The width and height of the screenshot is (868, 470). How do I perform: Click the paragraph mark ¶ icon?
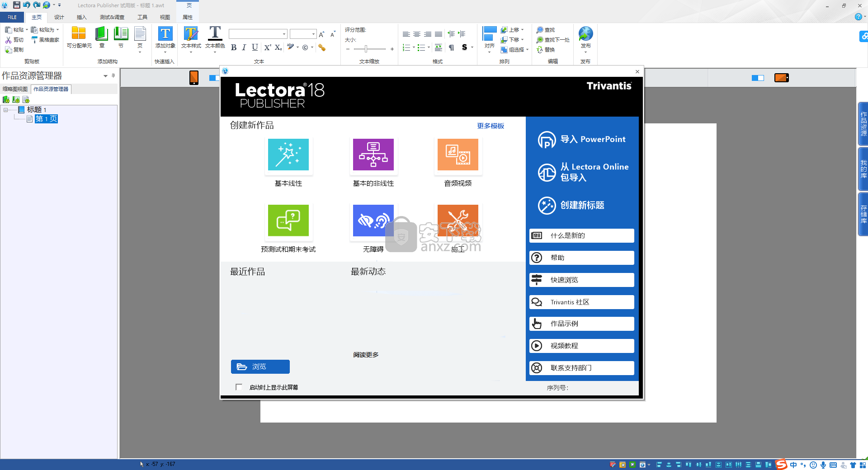point(451,47)
